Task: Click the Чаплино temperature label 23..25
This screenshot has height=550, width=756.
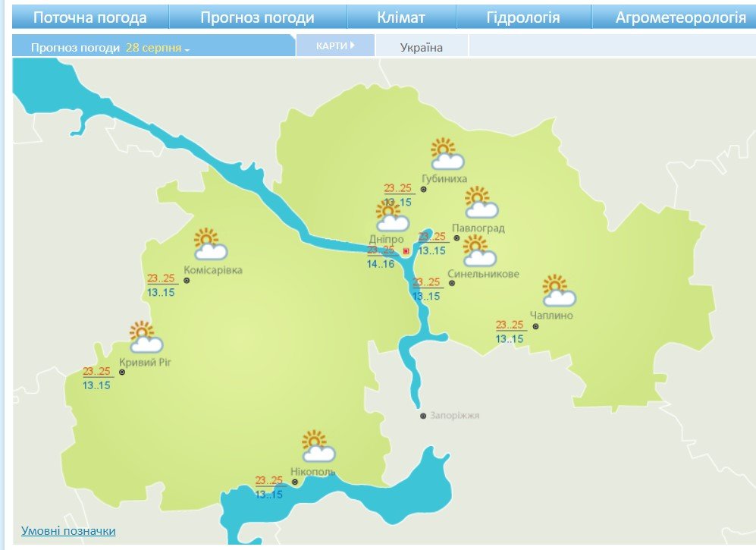Action: [510, 325]
